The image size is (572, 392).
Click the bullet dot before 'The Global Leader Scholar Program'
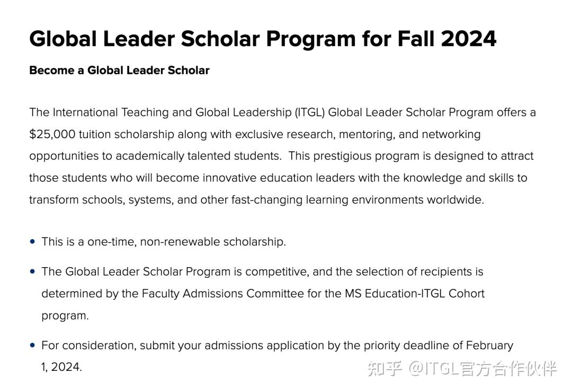[33, 271]
